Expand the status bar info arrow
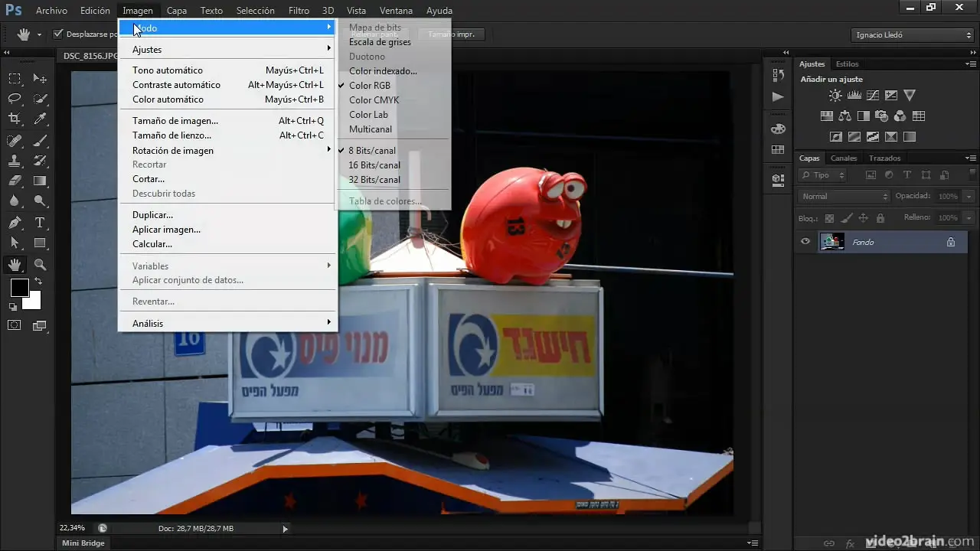 point(286,528)
